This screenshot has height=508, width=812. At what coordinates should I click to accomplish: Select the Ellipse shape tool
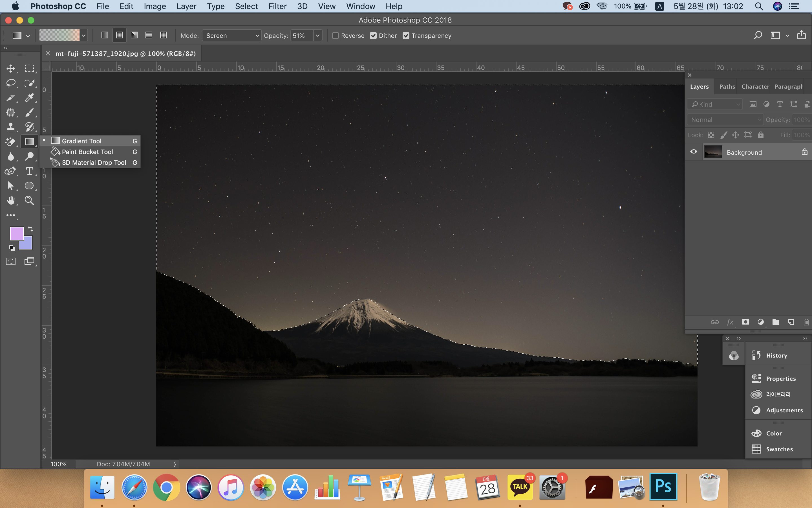(x=30, y=186)
